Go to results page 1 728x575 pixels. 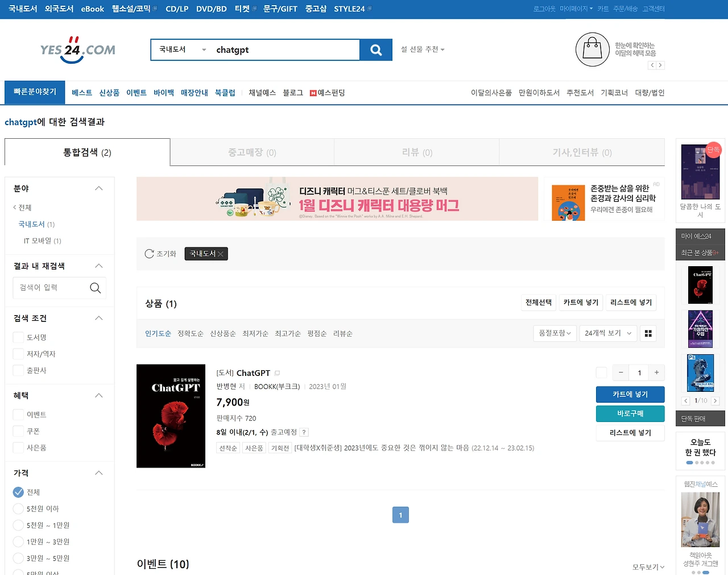coord(400,515)
